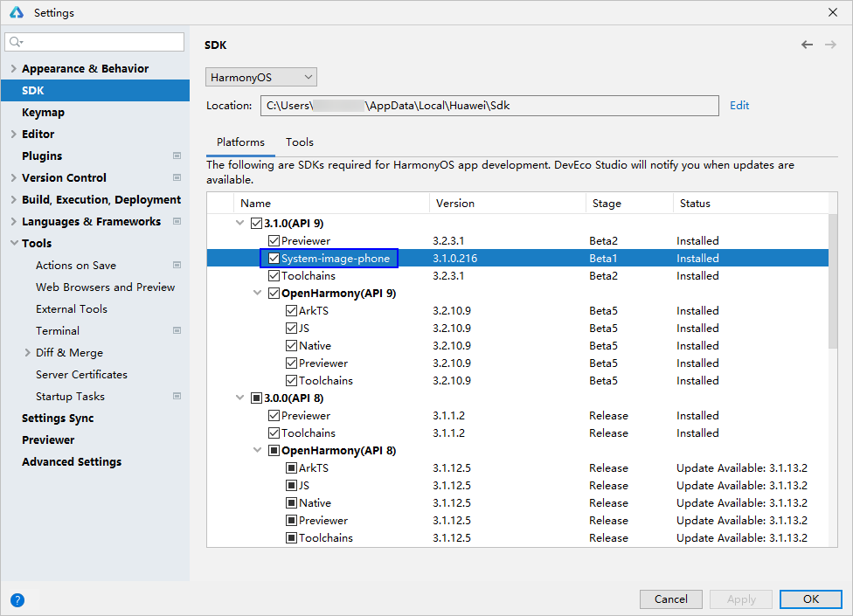Toggle Previewer 3.2.3.1 checkbox

274,241
